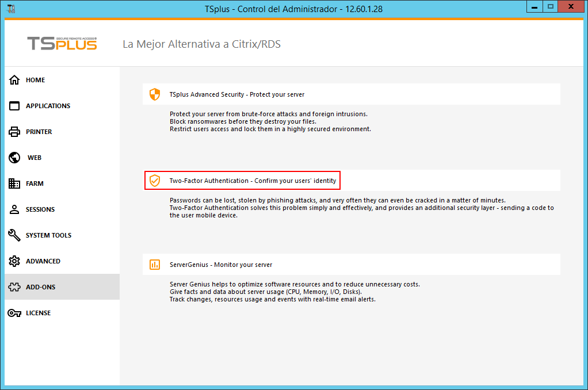Go to the SESSIONS menu item
588x390 pixels.
click(x=40, y=209)
